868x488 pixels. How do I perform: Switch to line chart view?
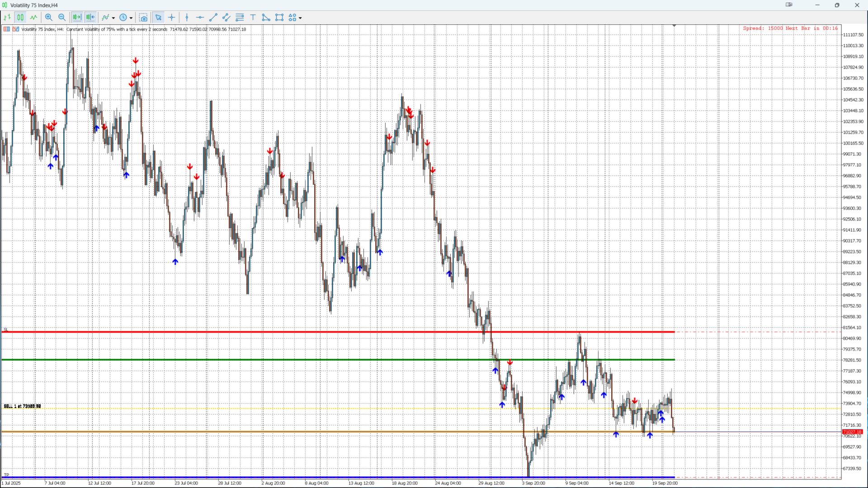pyautogui.click(x=33, y=18)
